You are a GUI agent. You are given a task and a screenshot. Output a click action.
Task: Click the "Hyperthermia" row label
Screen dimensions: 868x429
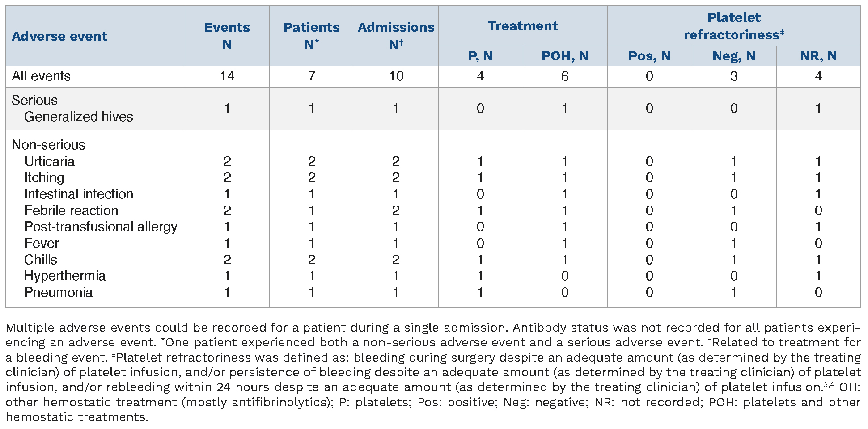[x=65, y=276]
